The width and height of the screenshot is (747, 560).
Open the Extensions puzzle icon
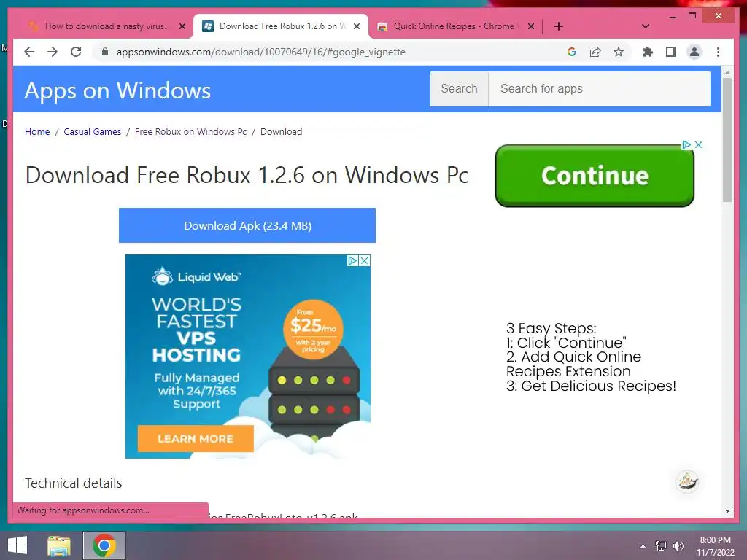click(648, 52)
